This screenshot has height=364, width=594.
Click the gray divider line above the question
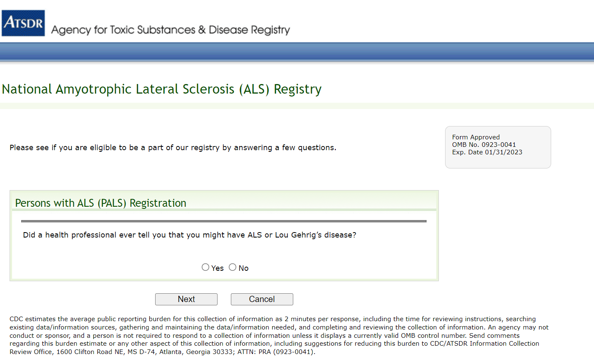pos(224,221)
